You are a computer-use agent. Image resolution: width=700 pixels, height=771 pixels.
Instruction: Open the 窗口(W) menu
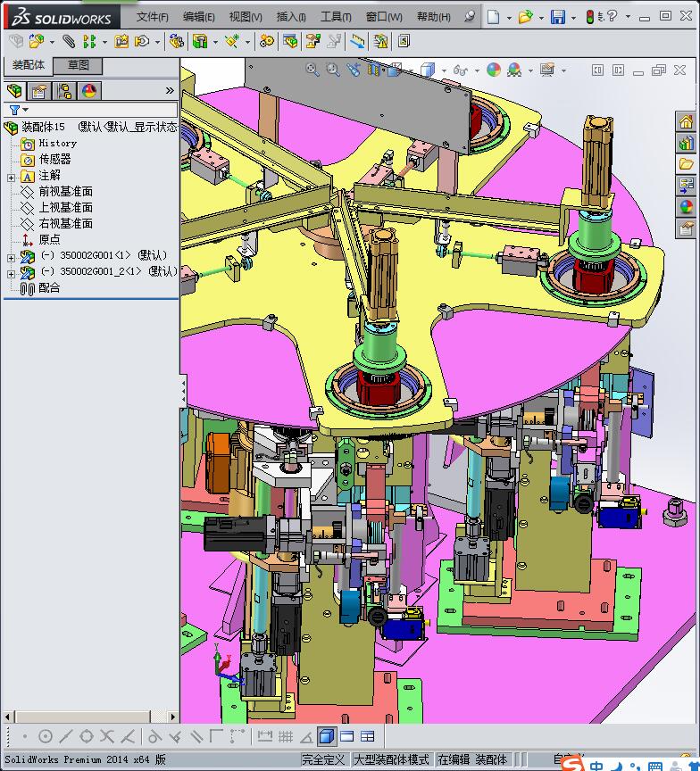pyautogui.click(x=384, y=17)
